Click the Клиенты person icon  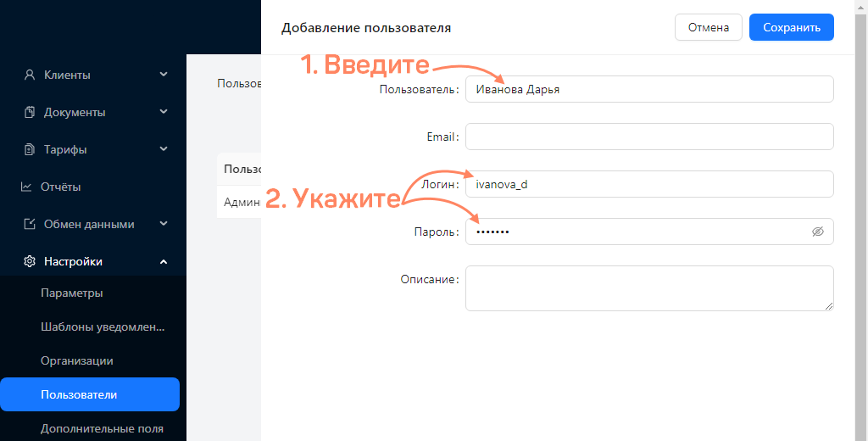(x=30, y=75)
